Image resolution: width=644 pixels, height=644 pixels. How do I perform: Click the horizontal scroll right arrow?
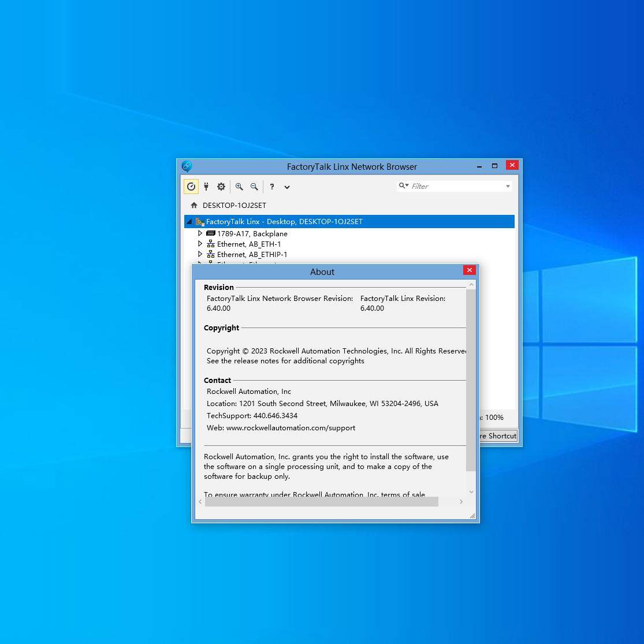tap(461, 501)
